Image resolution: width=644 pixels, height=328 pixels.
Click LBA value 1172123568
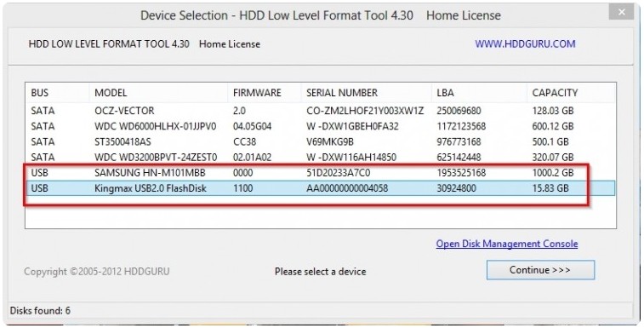tap(461, 126)
